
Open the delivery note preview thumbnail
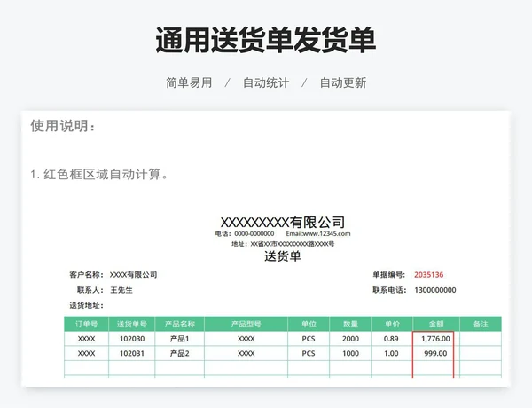[x=266, y=248]
